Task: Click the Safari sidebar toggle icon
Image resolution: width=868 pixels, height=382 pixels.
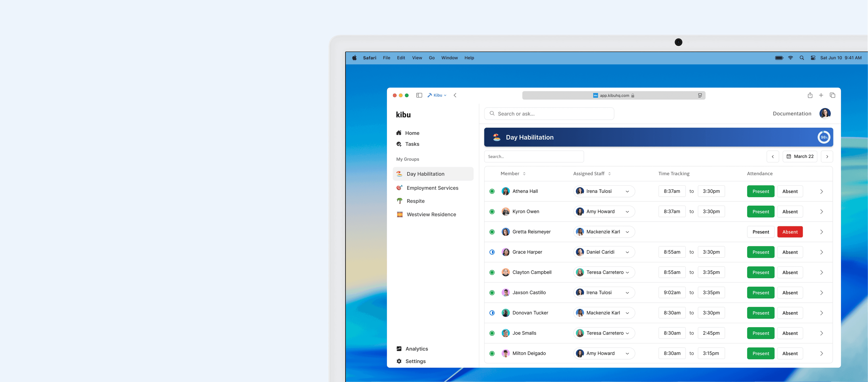Action: [419, 95]
